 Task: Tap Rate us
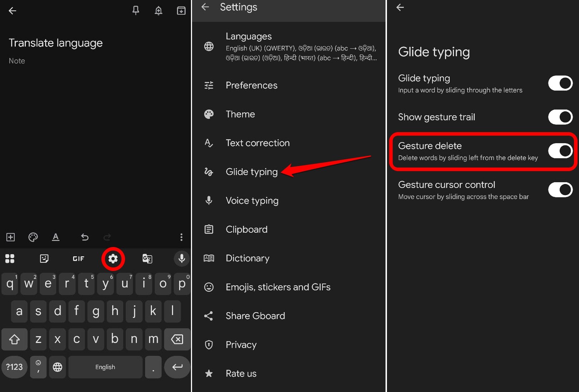[289, 373]
